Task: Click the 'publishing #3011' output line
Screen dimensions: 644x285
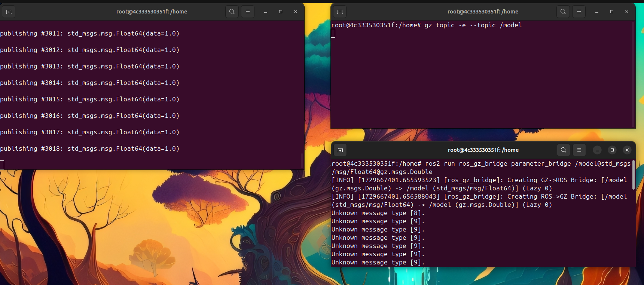Action: click(x=90, y=33)
